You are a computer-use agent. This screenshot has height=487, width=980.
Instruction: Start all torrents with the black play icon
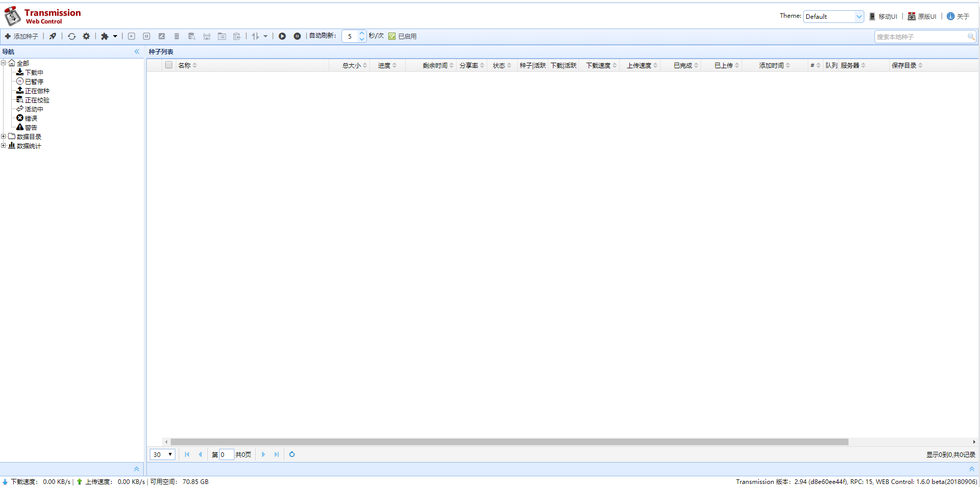tap(282, 36)
